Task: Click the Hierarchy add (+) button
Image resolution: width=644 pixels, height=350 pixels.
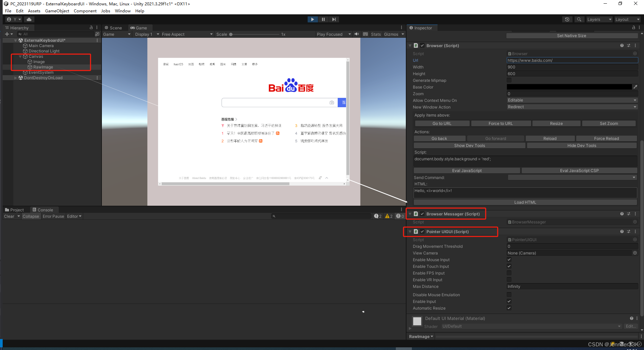Action: click(x=9, y=34)
